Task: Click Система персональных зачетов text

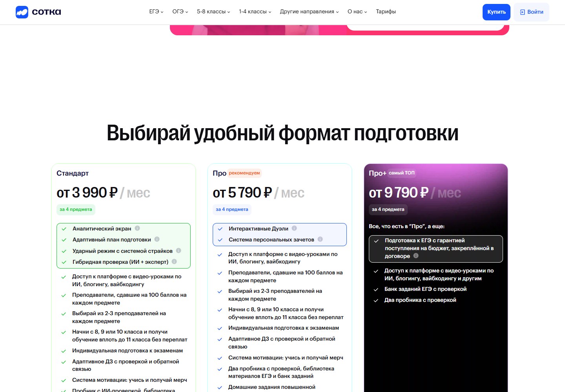Action: (272, 240)
